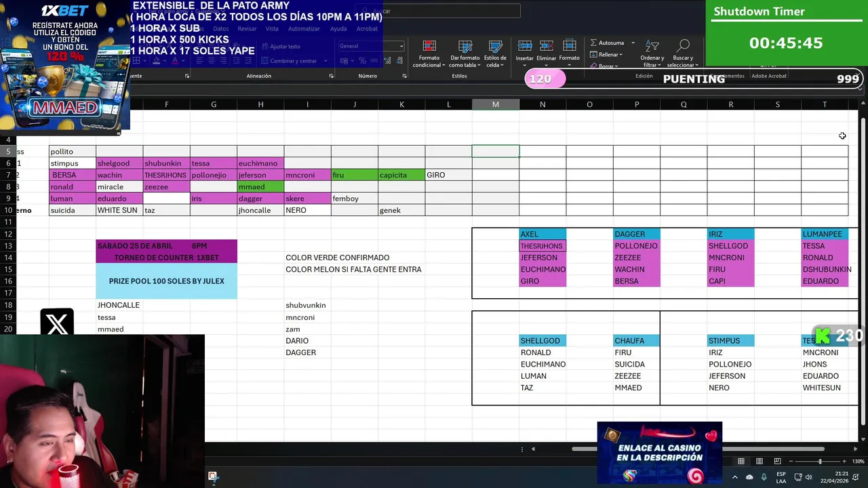Viewport: 868px width, 488px height.
Task: Click microphone tray icon
Action: pyautogui.click(x=764, y=477)
